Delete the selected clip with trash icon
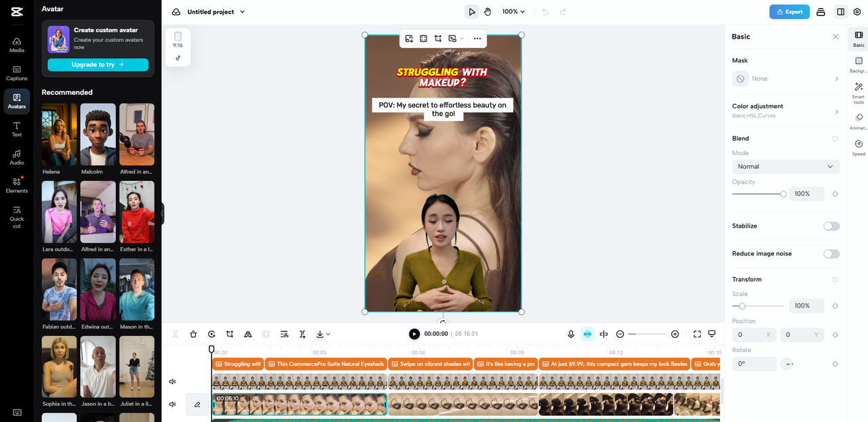The height and width of the screenshot is (422, 868). pyautogui.click(x=193, y=334)
